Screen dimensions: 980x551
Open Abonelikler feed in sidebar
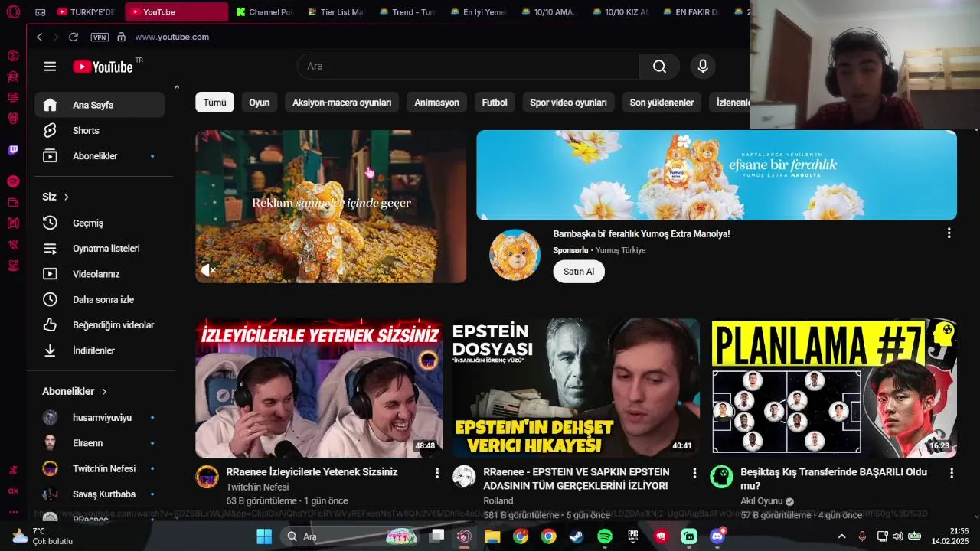coord(100,156)
